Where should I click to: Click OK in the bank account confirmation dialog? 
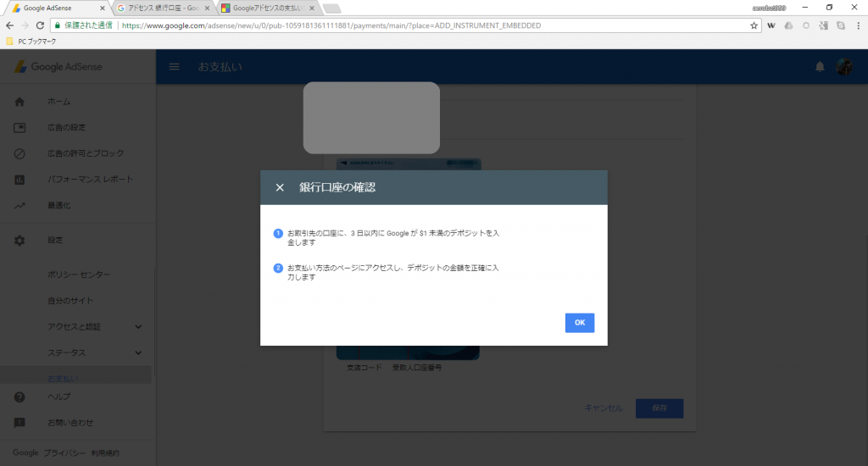579,323
